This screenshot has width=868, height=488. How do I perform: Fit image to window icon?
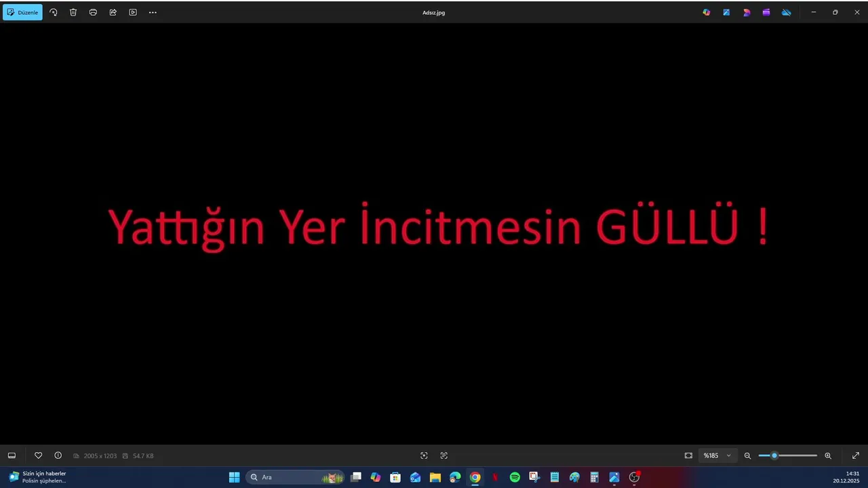click(x=688, y=455)
